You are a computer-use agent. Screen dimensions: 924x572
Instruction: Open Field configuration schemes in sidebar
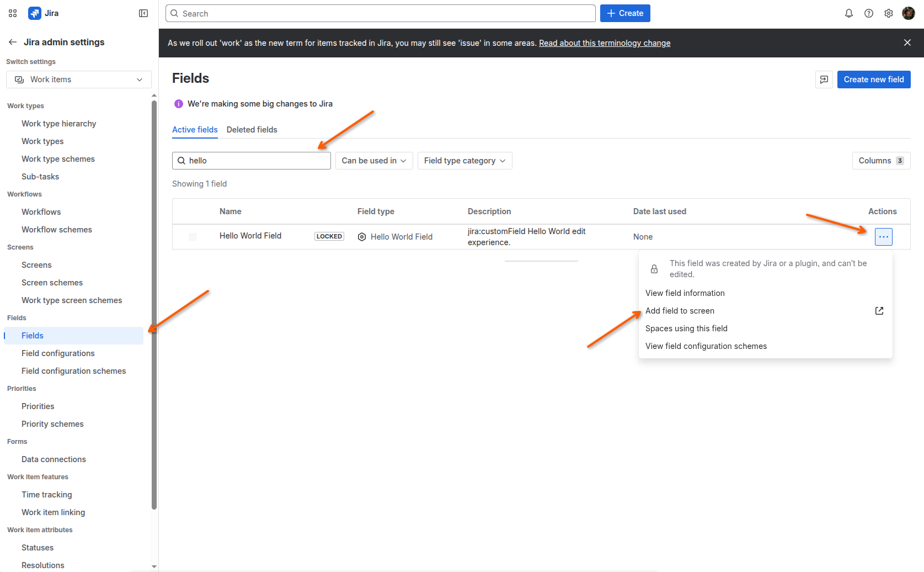(x=74, y=371)
